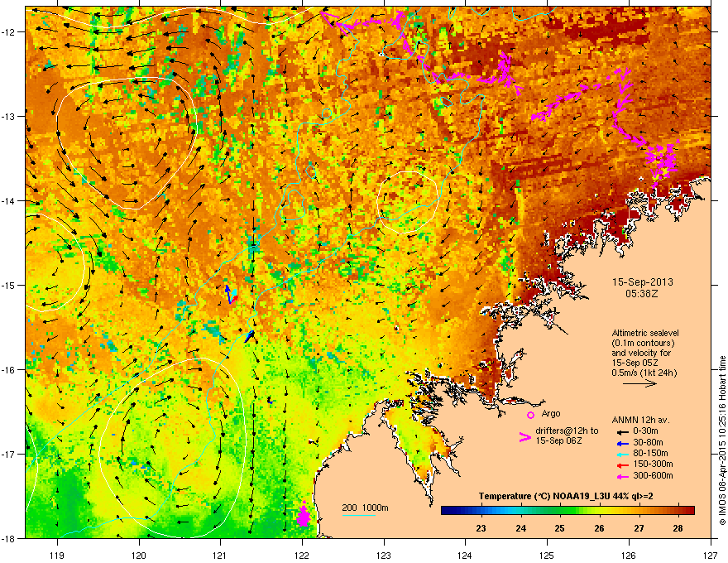Click the latitude axis label '-15'

coord(9,285)
